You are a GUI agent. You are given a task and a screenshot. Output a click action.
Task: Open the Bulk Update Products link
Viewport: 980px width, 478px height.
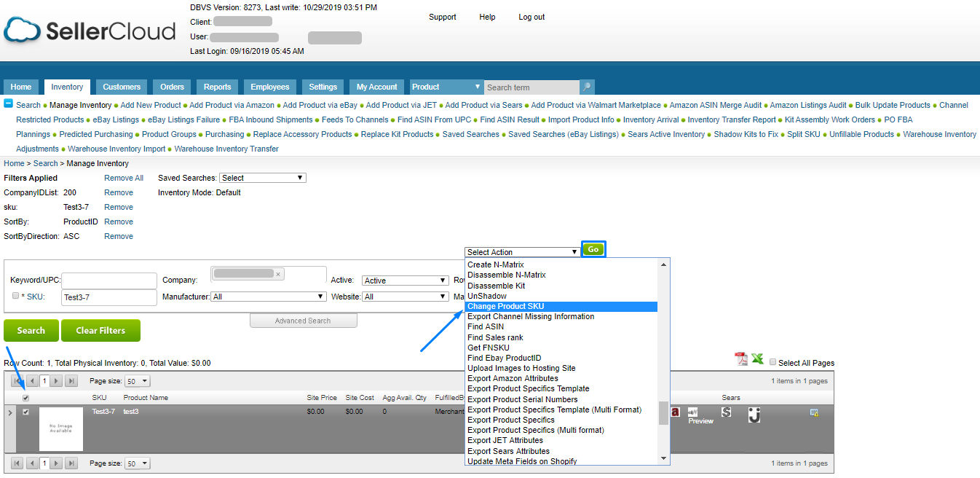[x=893, y=105]
